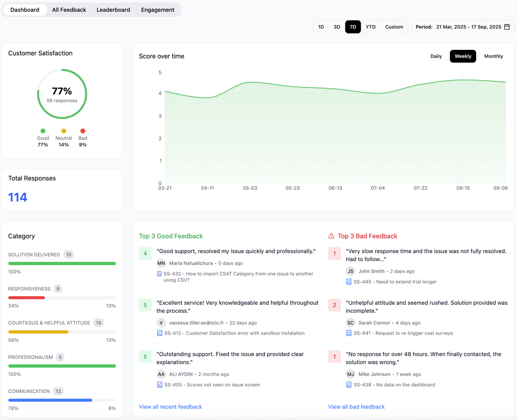Click the 05-03 date label on chart axis

click(250, 188)
